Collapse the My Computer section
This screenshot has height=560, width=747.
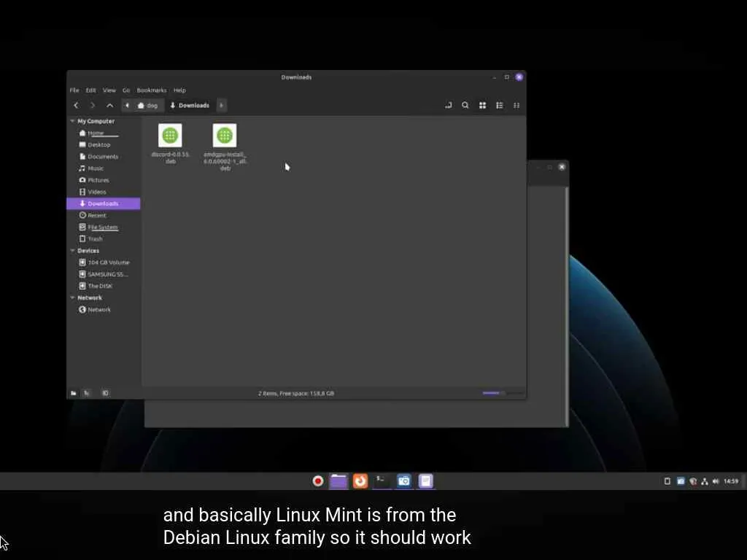tap(72, 121)
